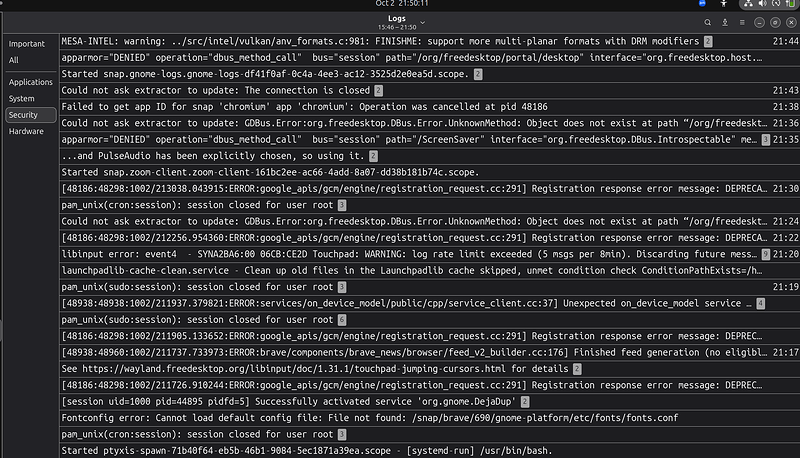Click the wired network status icon

748,4
